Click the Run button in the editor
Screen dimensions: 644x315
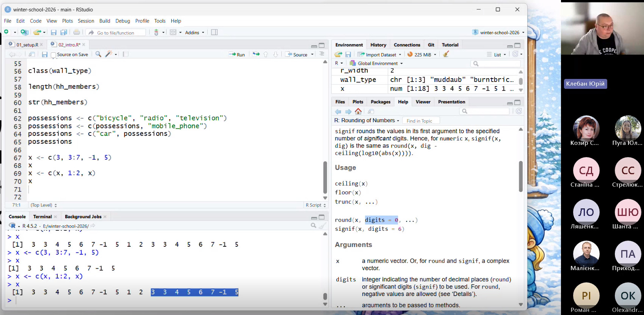tap(237, 55)
